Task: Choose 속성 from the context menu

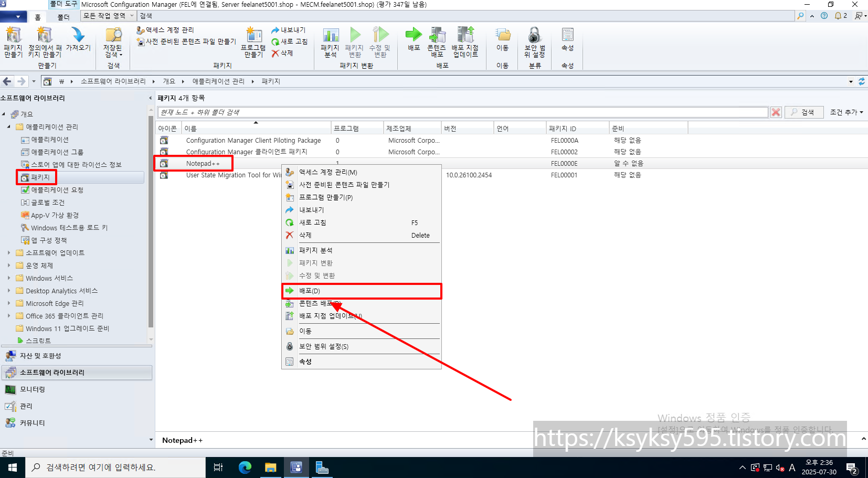Action: coord(362,362)
